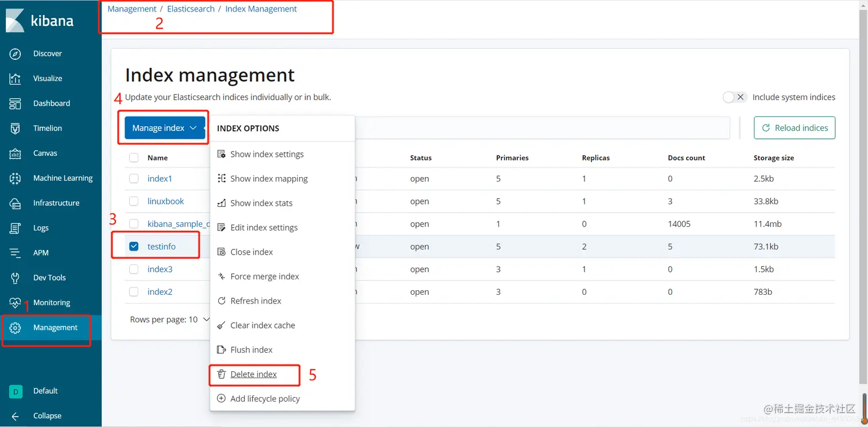Check the kibana_sample row checkbox

(x=134, y=224)
